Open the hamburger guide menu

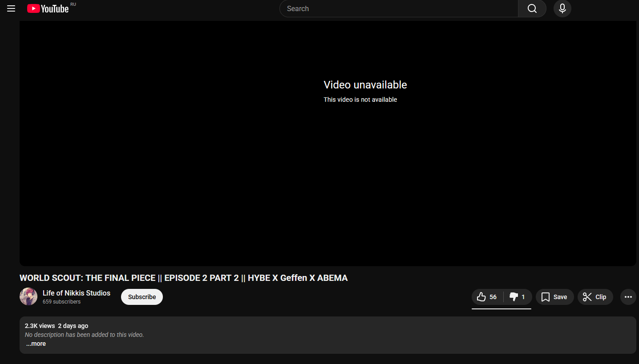[11, 8]
